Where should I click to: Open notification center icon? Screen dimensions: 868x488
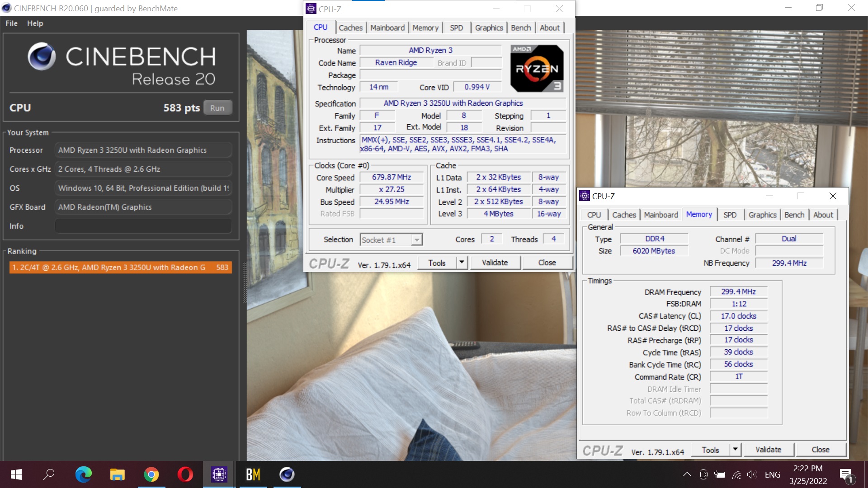tap(846, 475)
